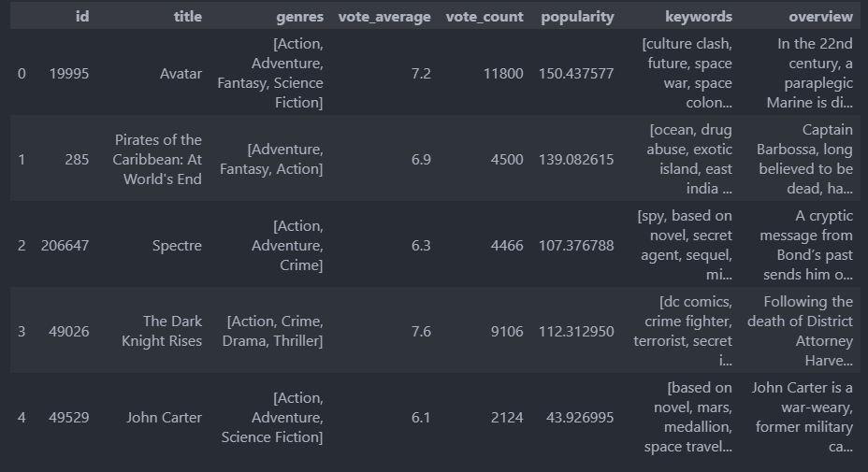Click the popularity column header
This screenshot has width=868, height=472.
(x=577, y=16)
